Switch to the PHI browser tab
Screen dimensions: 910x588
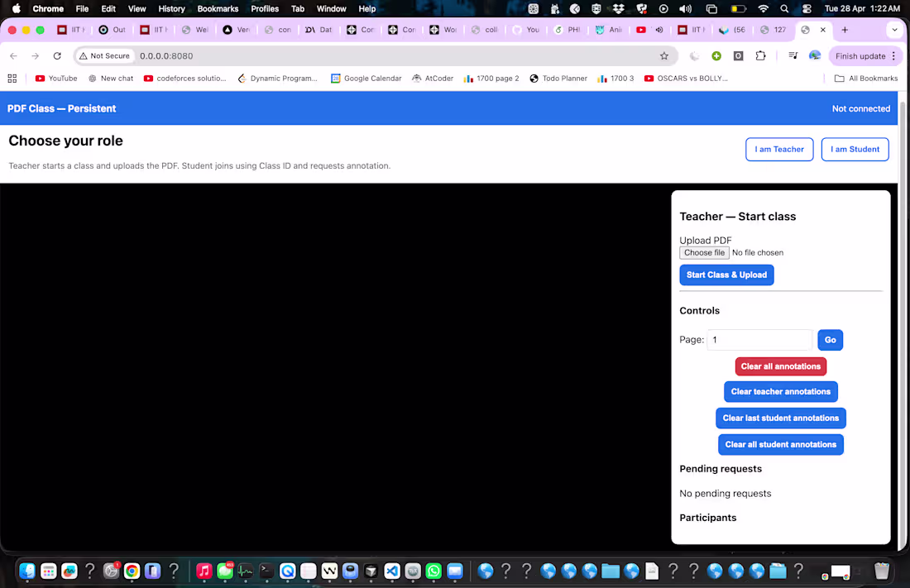pyautogui.click(x=567, y=30)
